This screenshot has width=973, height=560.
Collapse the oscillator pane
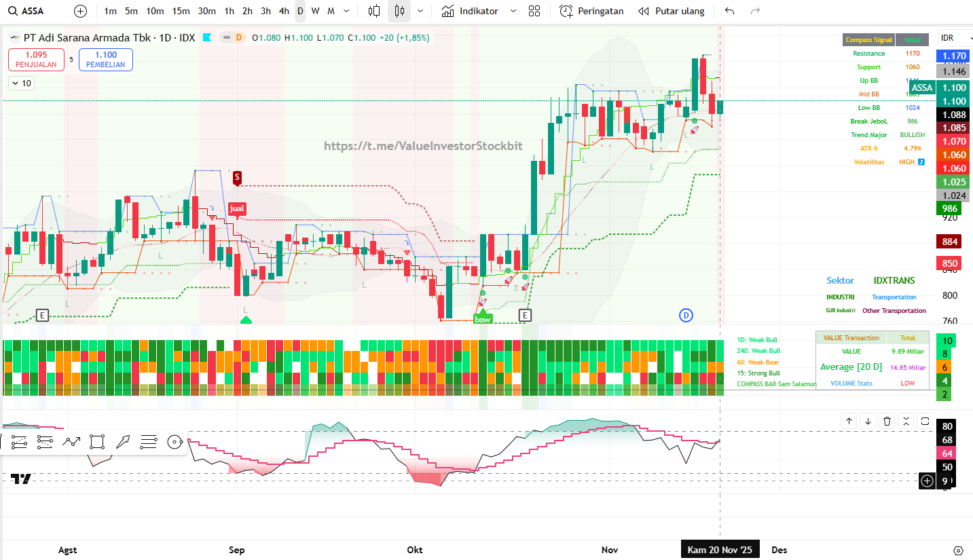pos(906,421)
